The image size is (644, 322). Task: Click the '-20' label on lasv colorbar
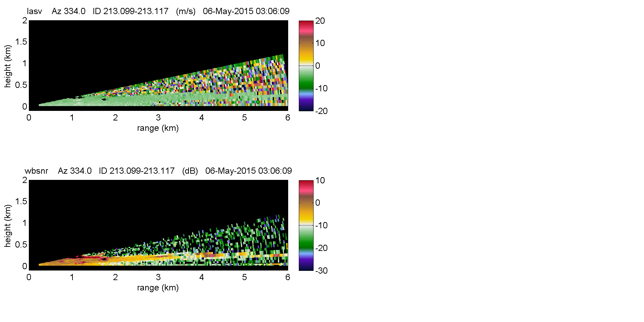tap(321, 111)
